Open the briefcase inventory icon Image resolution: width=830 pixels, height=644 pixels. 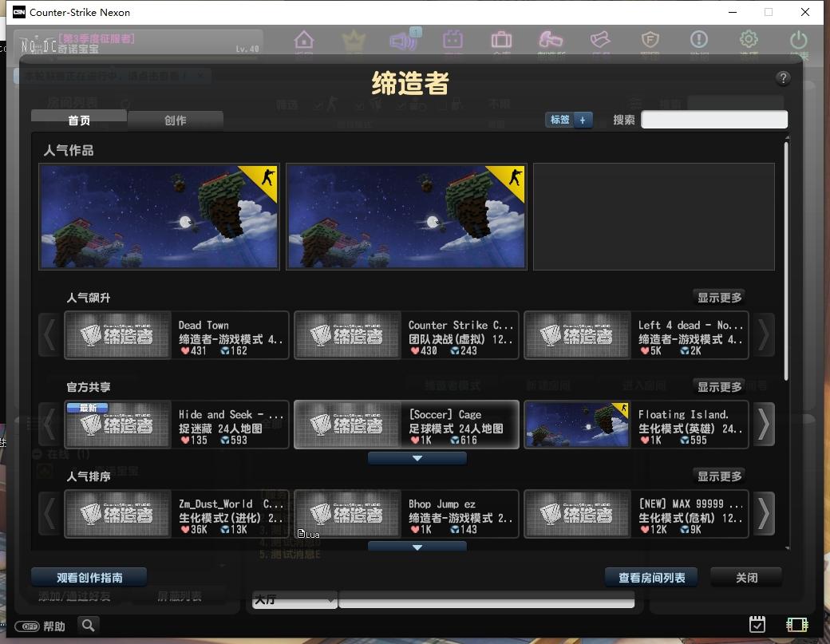pyautogui.click(x=501, y=40)
